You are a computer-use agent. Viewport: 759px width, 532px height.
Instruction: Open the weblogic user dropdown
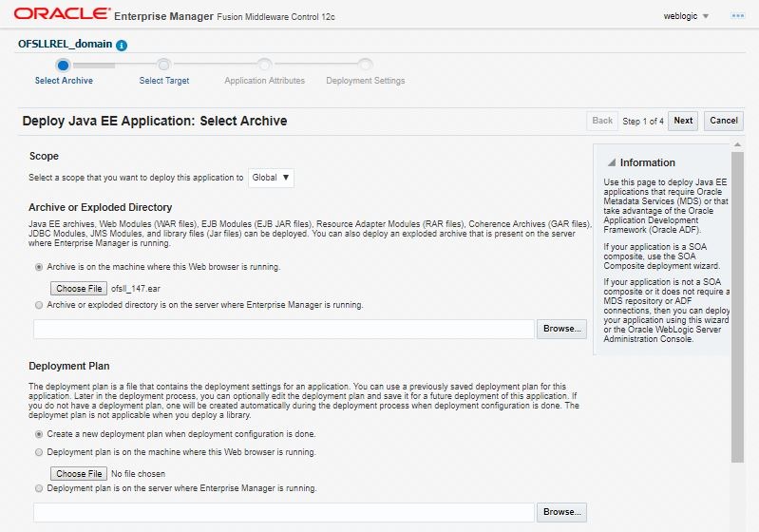pos(686,16)
